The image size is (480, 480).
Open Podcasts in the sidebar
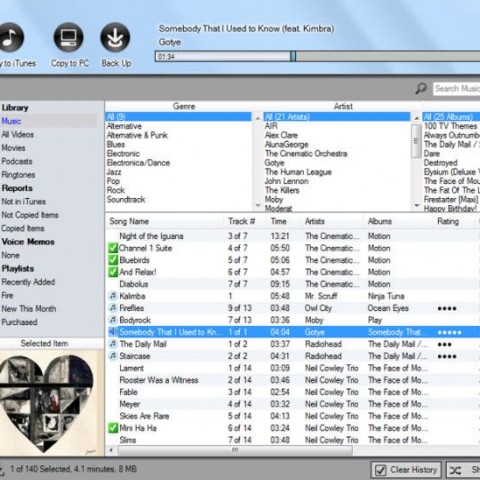(17, 161)
